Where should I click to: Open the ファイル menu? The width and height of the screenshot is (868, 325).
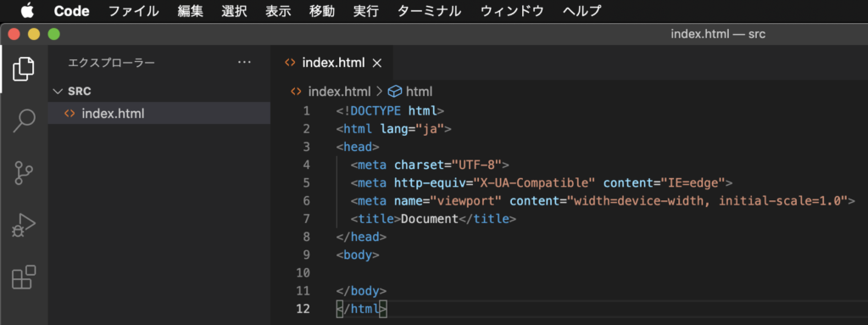tap(133, 10)
